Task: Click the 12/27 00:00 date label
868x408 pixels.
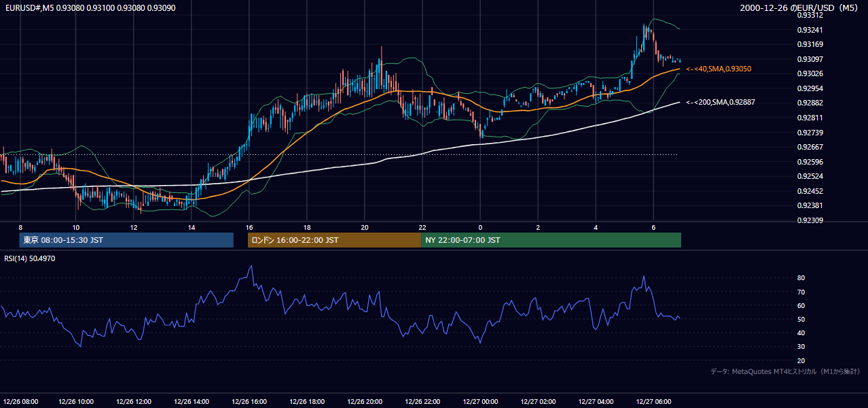Action: coord(480,401)
